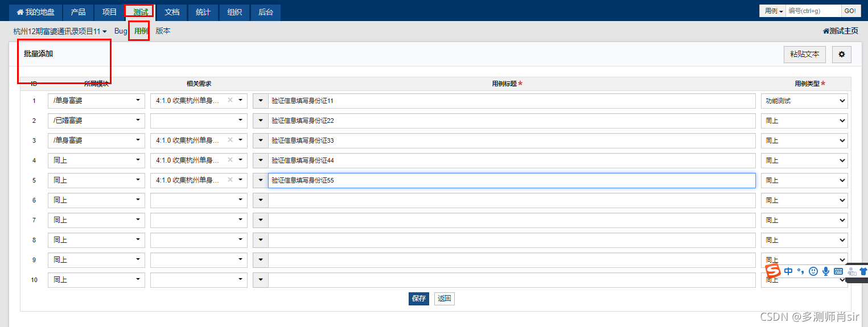The width and height of the screenshot is (868, 327).
Task: Clear the 相关需求 selection in row 1
Action: tap(230, 100)
